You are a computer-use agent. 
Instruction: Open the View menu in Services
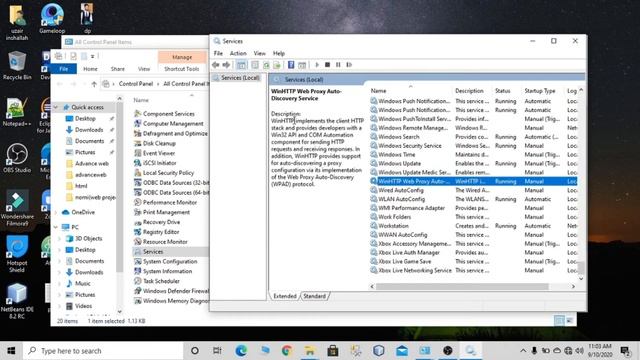tap(259, 53)
